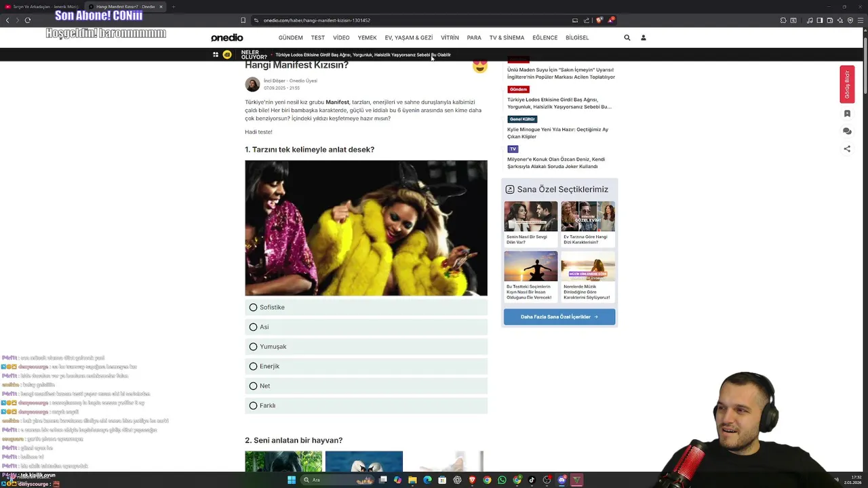Open Discord from taskbar
This screenshot has height=488, width=868.
(x=561, y=480)
